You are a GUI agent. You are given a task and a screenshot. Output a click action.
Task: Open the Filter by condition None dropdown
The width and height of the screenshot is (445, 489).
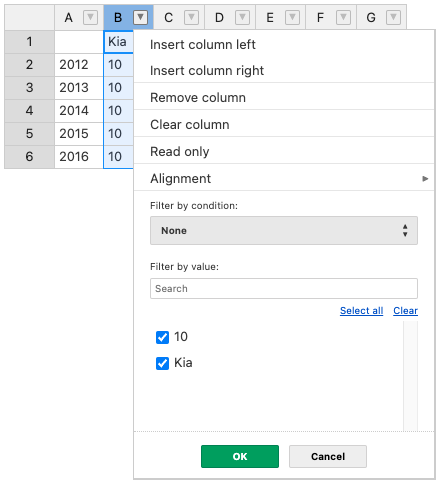point(284,231)
